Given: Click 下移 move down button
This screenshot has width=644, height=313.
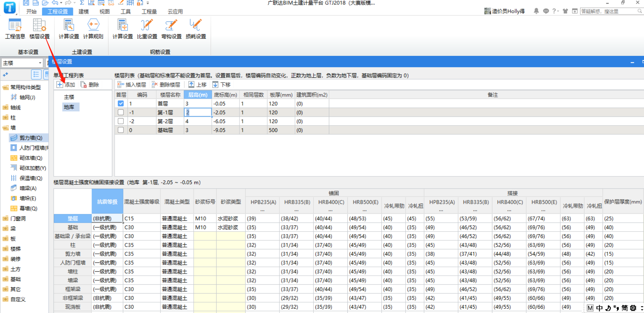Looking at the screenshot, I should [x=221, y=84].
